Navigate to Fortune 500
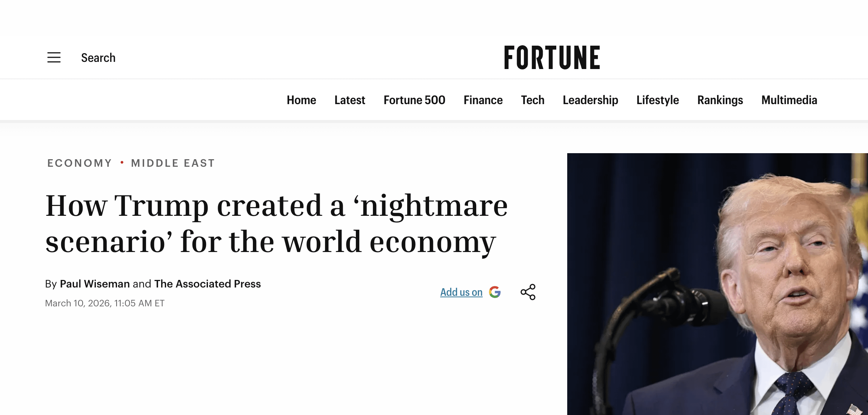Viewport: 868px width, 415px height. [414, 100]
